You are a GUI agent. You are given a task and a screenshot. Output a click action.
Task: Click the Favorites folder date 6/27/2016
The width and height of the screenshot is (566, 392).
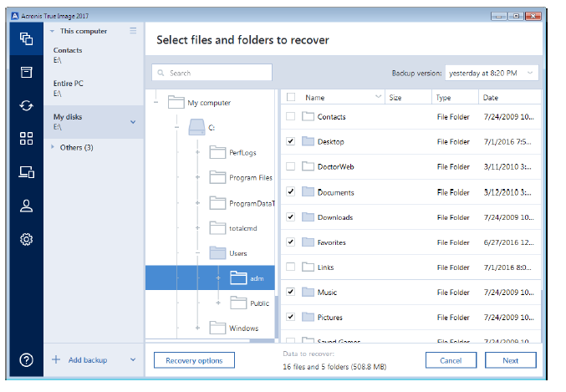tap(508, 242)
